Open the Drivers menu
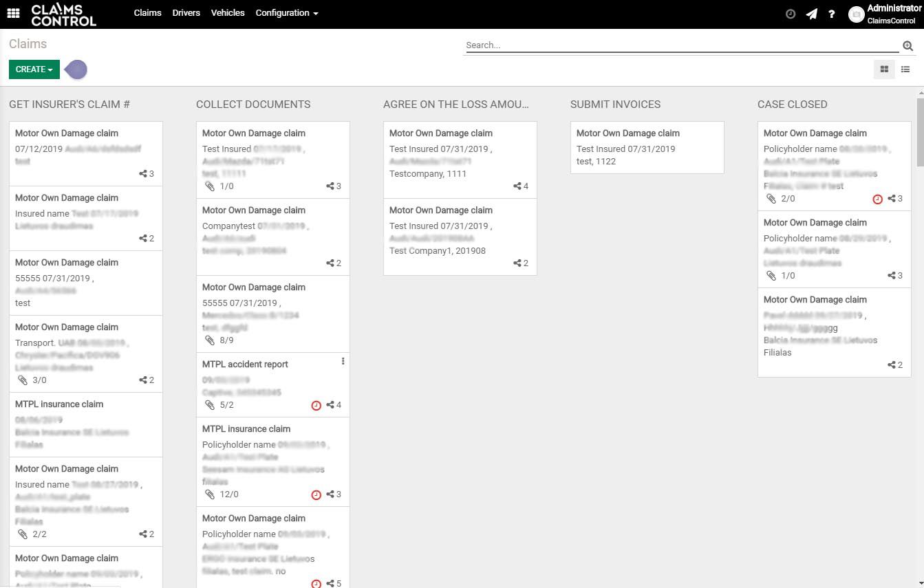This screenshot has width=924, height=588. pos(186,13)
